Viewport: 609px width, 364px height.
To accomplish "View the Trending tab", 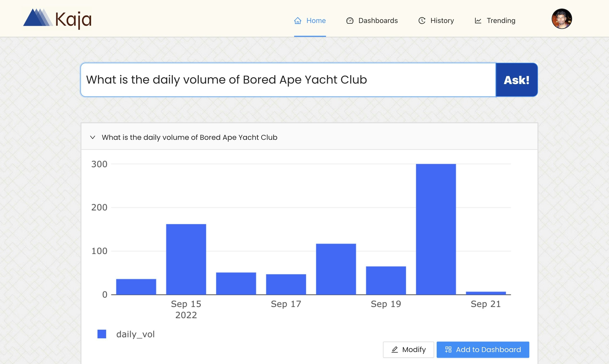I will click(495, 21).
